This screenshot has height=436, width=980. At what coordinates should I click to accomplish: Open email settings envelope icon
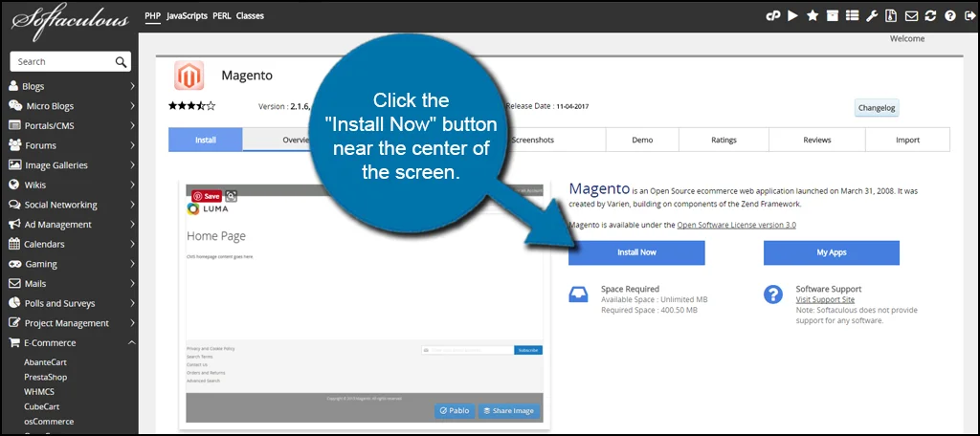(911, 16)
